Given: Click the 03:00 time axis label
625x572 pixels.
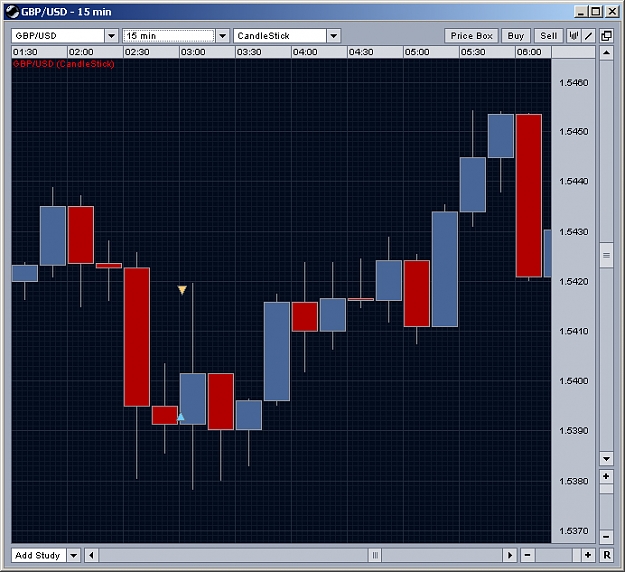Looking at the screenshot, I should [x=193, y=52].
